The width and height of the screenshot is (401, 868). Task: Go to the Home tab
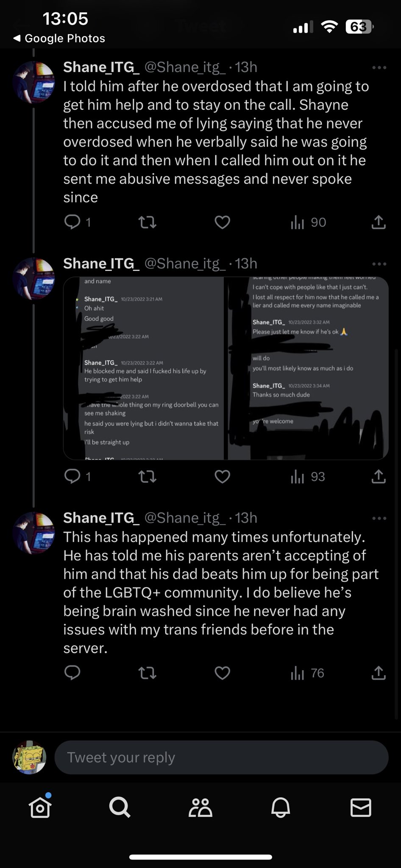tap(40, 807)
